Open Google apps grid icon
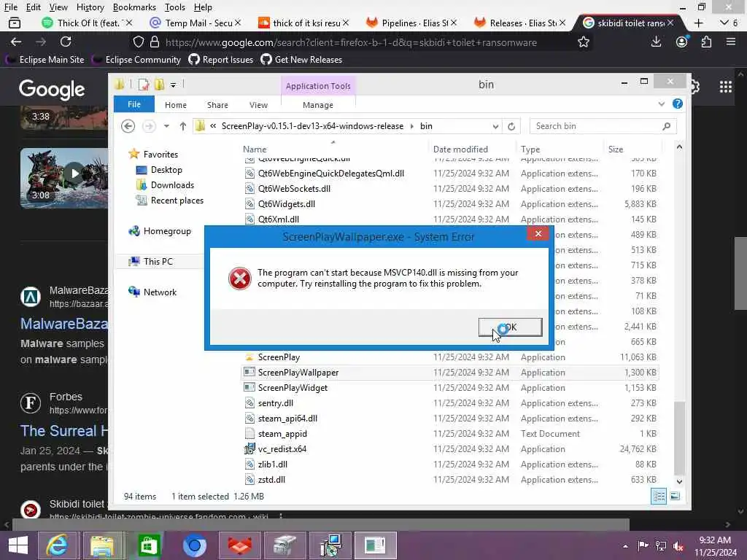The image size is (747, 560). [x=725, y=87]
